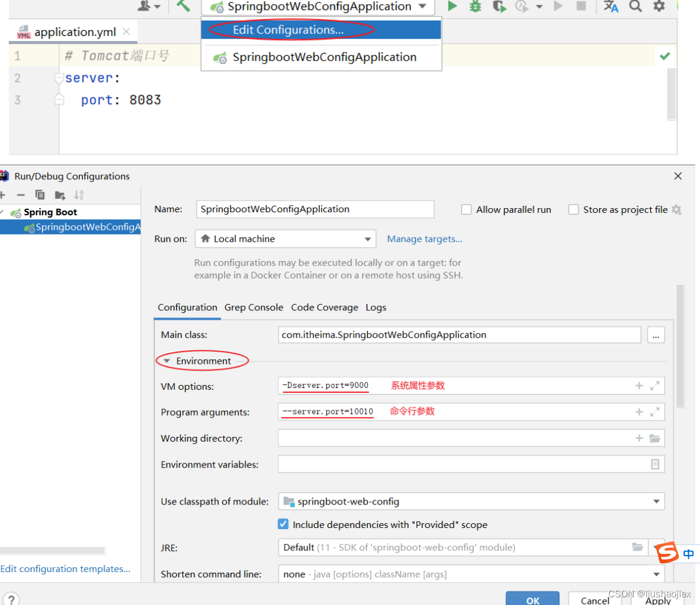Image resolution: width=700 pixels, height=605 pixels.
Task: Open Search Everywhere magnifier icon
Action: click(635, 6)
